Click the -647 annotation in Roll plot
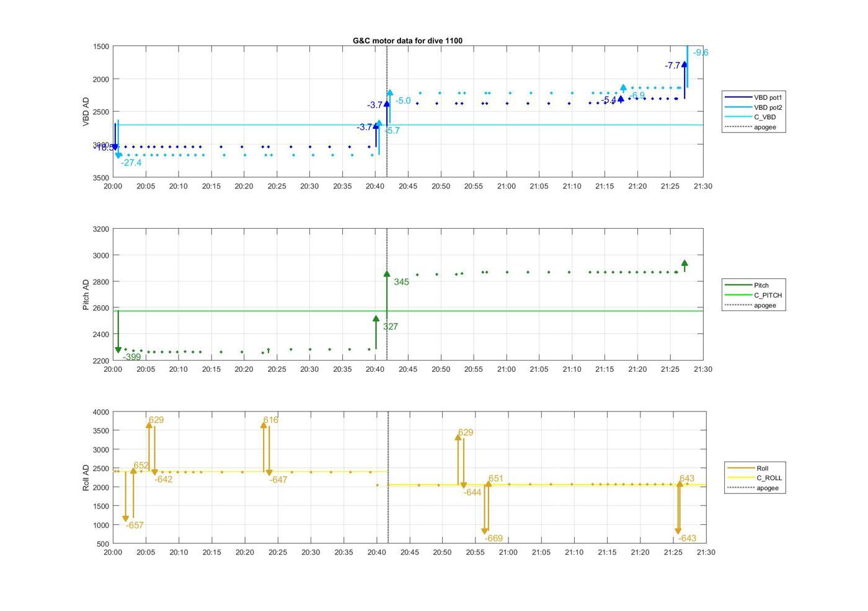 [x=278, y=480]
